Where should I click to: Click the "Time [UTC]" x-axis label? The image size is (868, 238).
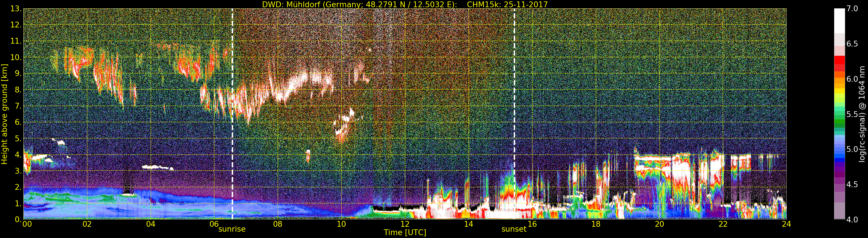coord(405,233)
